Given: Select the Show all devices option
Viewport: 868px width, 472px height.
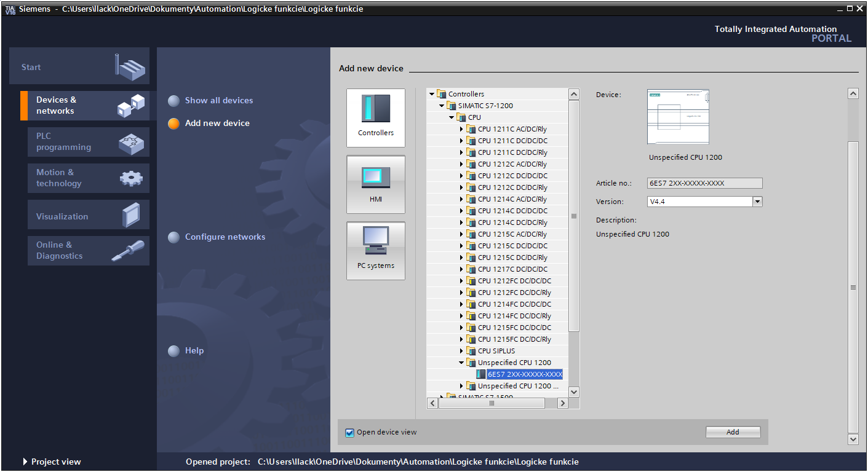Looking at the screenshot, I should tap(218, 101).
